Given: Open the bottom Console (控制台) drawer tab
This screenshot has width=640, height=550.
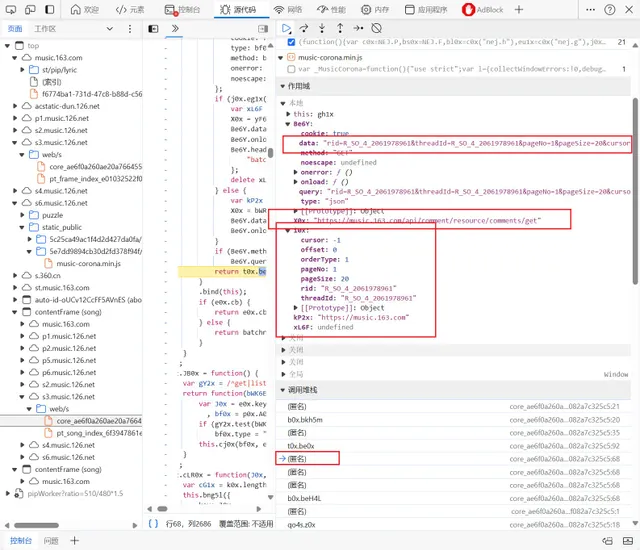Looking at the screenshot, I should tap(21, 541).
